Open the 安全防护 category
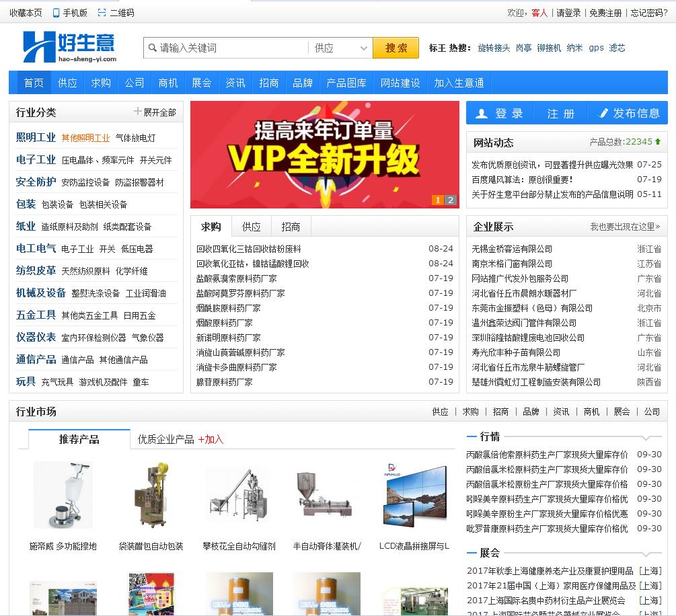This screenshot has width=676, height=616. tap(36, 182)
